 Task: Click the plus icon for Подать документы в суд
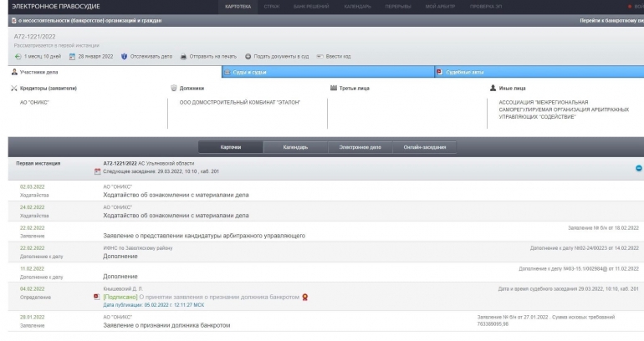point(248,56)
